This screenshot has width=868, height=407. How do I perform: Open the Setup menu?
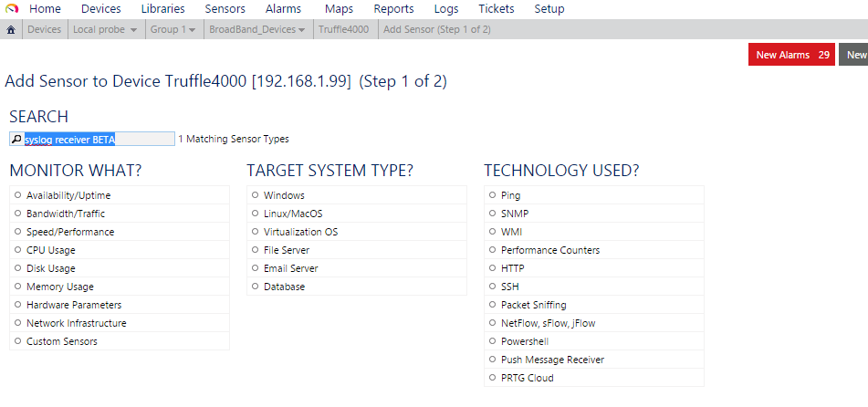point(549,9)
